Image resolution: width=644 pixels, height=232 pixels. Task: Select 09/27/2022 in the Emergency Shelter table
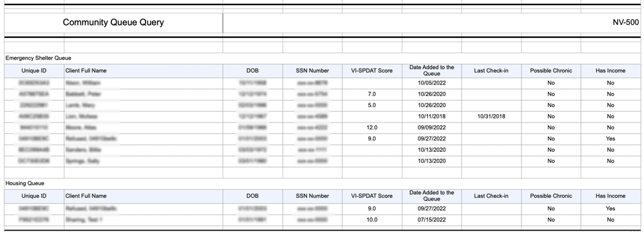pyautogui.click(x=432, y=139)
